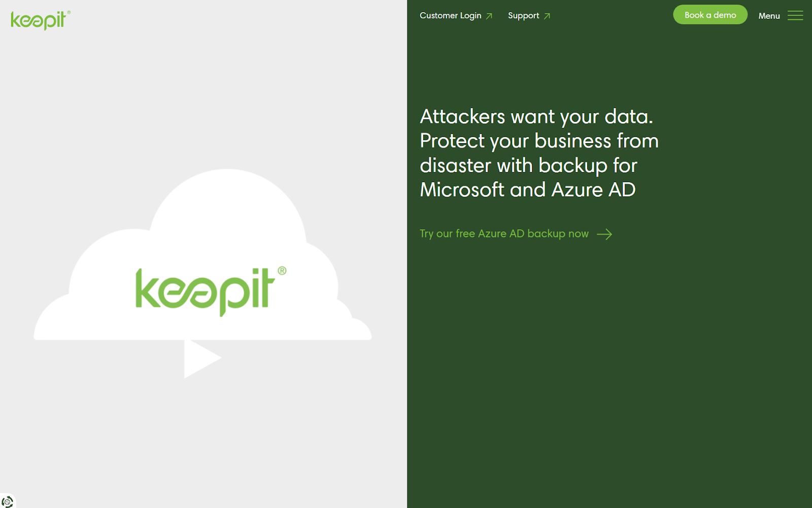This screenshot has width=812, height=508.
Task: Open the Customer Login link
Action: point(450,16)
